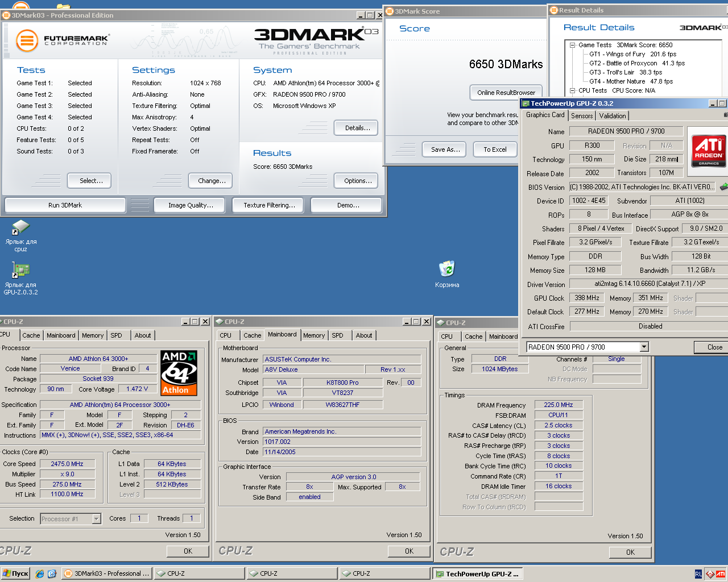Image resolution: width=728 pixels, height=582 pixels.
Task: Select GT3 - Troll's Lair tree row
Action: click(x=626, y=72)
